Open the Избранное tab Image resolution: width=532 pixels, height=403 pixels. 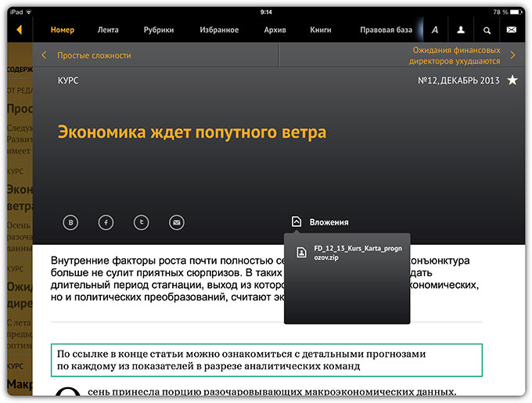click(219, 31)
